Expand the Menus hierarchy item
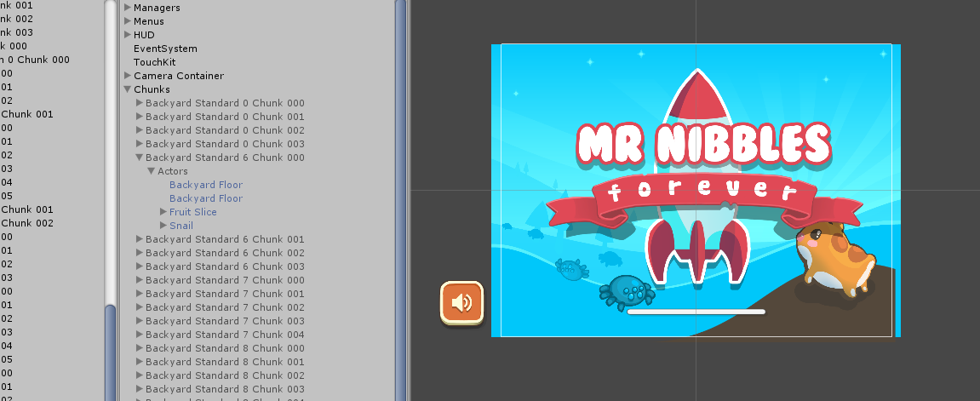Viewport: 980px width, 401px height. 128,21
